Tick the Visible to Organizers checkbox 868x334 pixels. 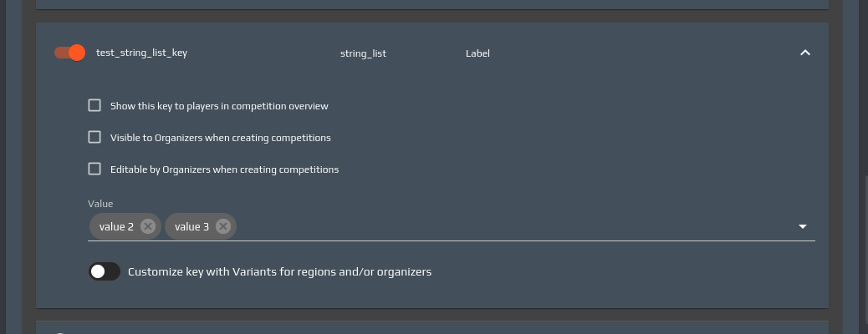(x=94, y=138)
